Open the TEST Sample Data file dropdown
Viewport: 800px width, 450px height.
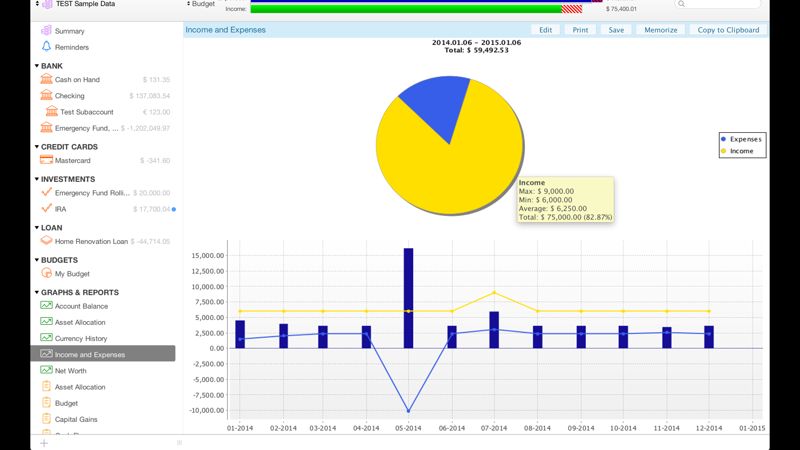click(37, 4)
